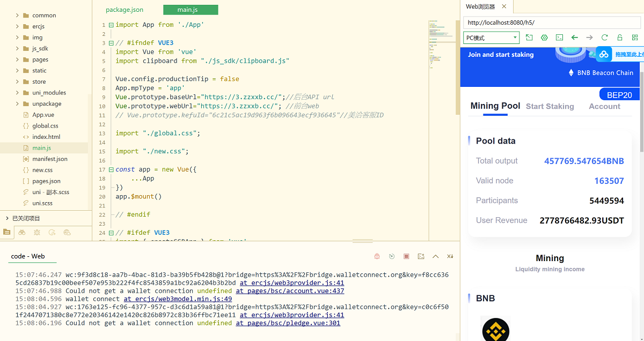Open the pages/bsc/account.vue:437 link
644x341 pixels.
(x=290, y=291)
